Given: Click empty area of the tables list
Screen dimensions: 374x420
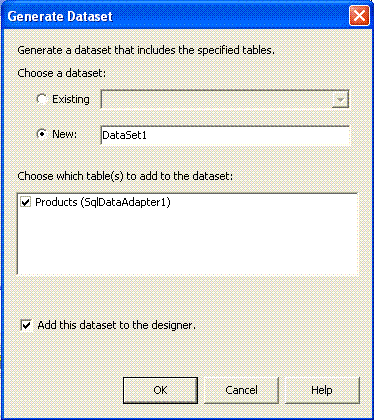Looking at the screenshot, I should [188, 243].
